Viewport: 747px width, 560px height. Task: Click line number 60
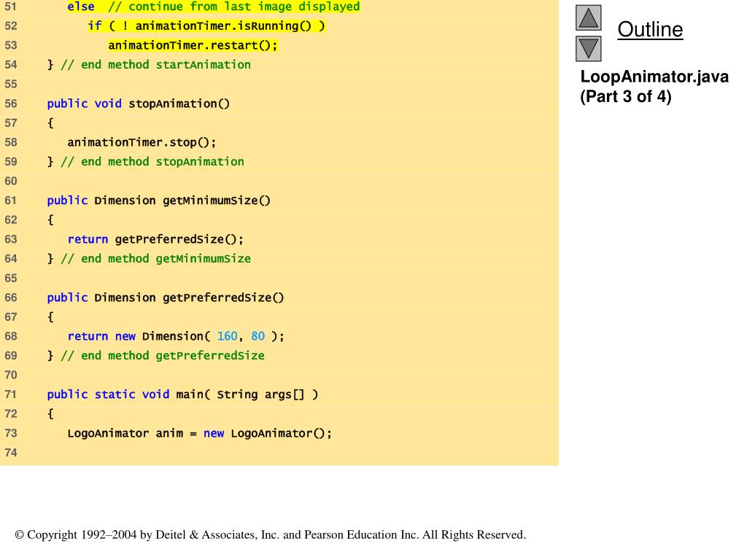click(10, 182)
